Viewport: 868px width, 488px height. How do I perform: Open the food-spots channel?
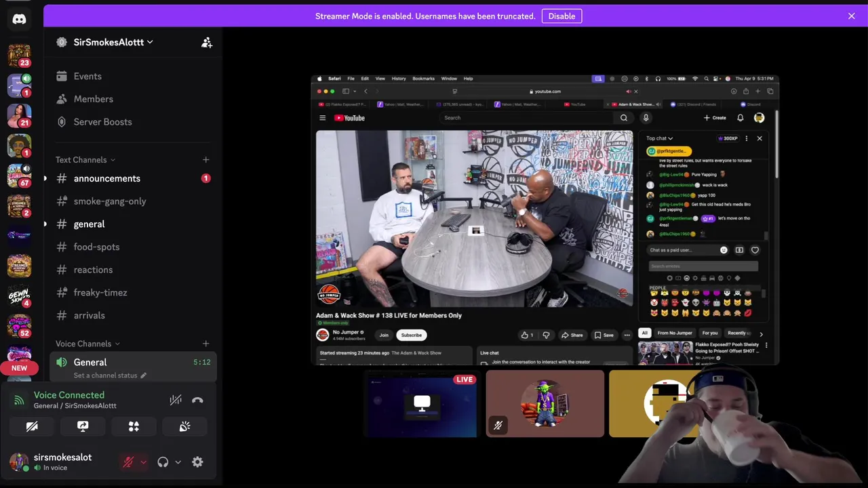(133, 247)
